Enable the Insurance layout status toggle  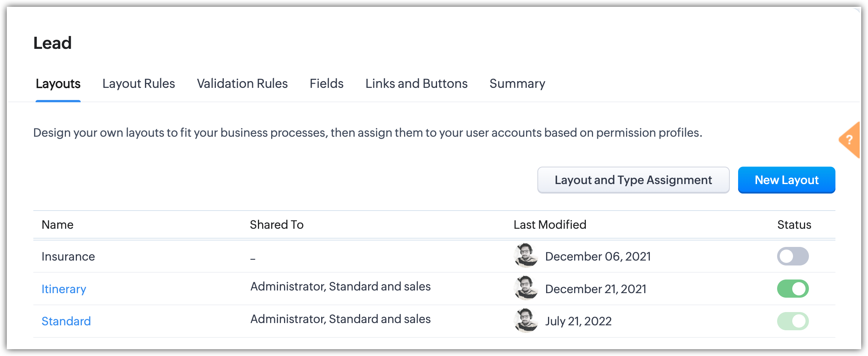(793, 256)
